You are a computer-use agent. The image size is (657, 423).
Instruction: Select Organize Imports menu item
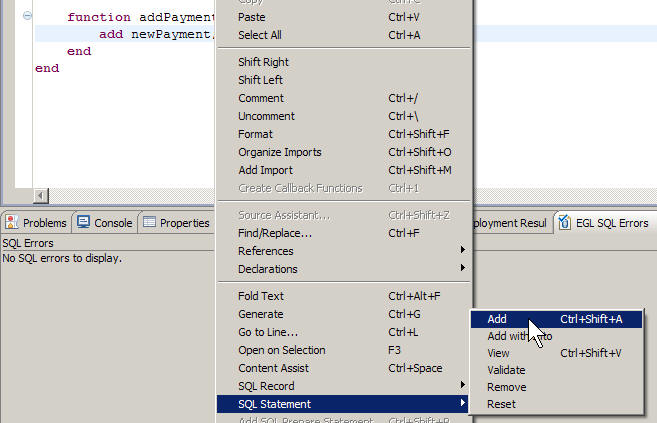[344, 152]
